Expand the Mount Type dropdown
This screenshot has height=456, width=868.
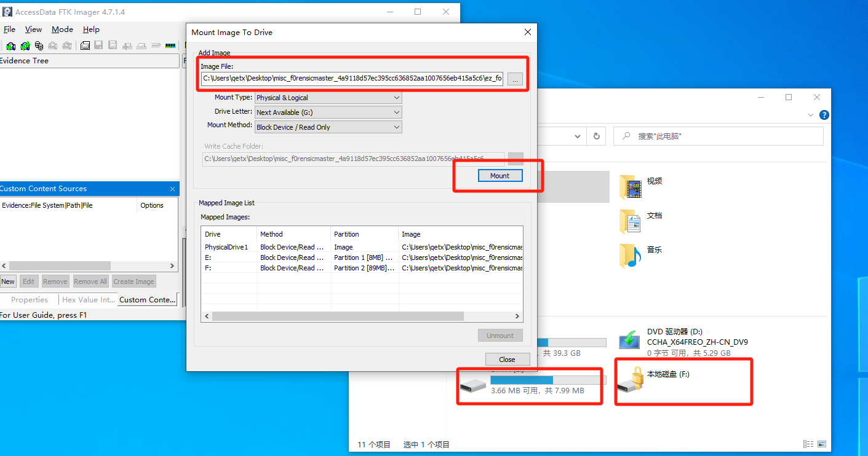[396, 98]
